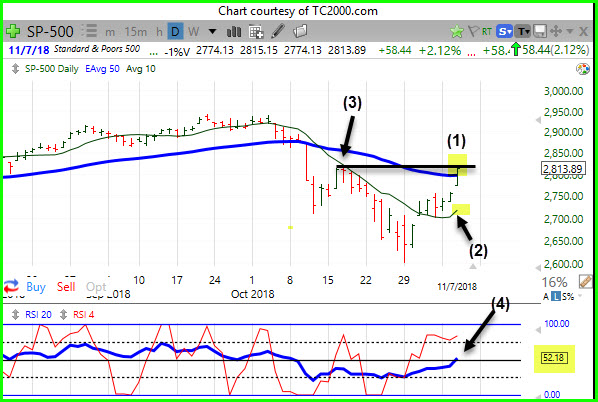The height and width of the screenshot is (402, 598).
Task: Switch timeframe to m (1-minute)
Action: pos(110,32)
